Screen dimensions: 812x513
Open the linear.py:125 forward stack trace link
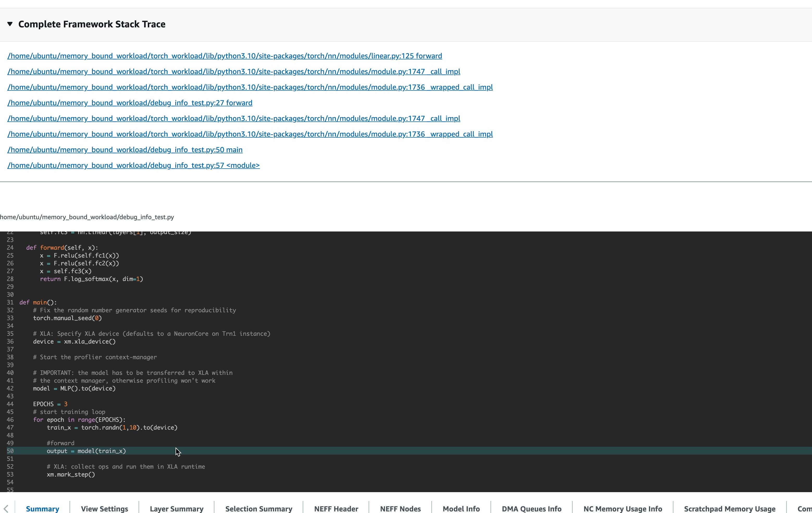point(225,56)
